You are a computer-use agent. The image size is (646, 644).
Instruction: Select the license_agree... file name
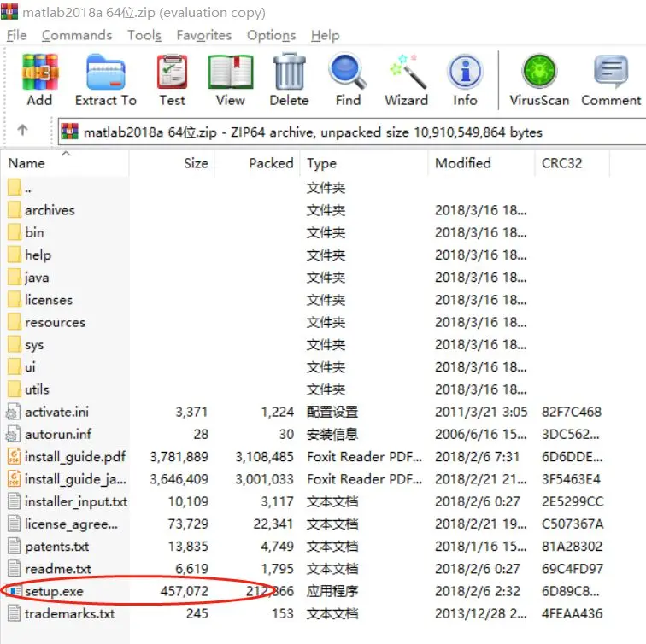71,524
